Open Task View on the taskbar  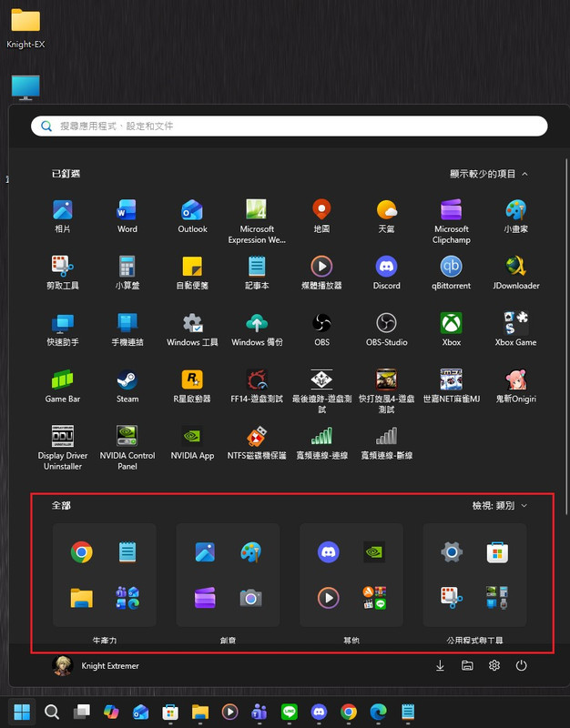coord(82,712)
